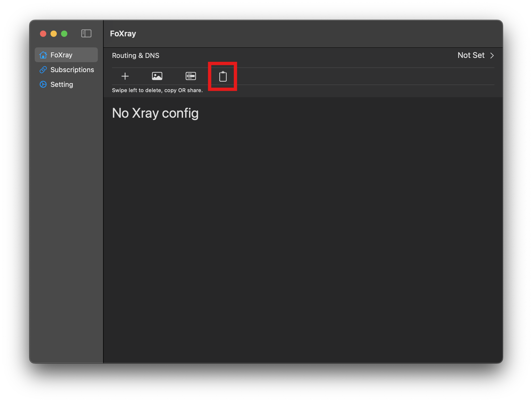Click the text card scan icon
The width and height of the screenshot is (532, 402).
pos(191,76)
